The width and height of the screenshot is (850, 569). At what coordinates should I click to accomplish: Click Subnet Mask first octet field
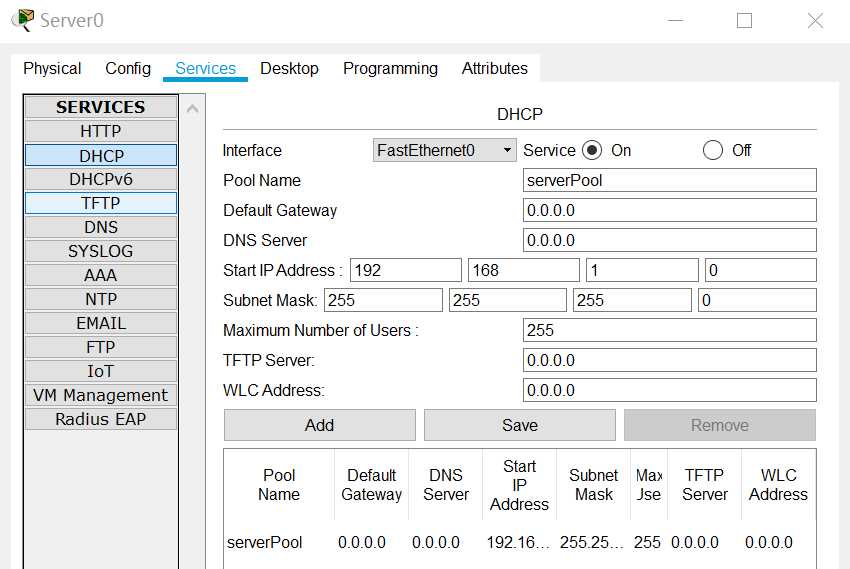(383, 300)
